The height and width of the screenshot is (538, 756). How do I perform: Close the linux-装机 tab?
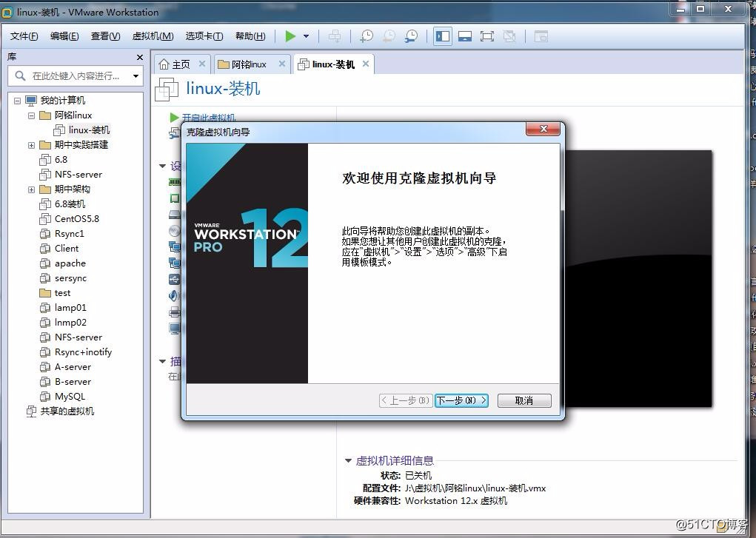[366, 64]
